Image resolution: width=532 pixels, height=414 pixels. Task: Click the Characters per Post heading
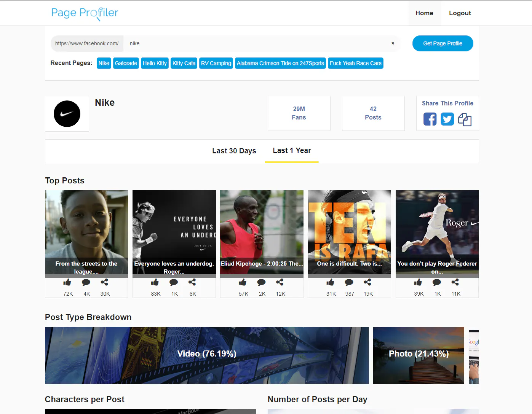pyautogui.click(x=85, y=400)
